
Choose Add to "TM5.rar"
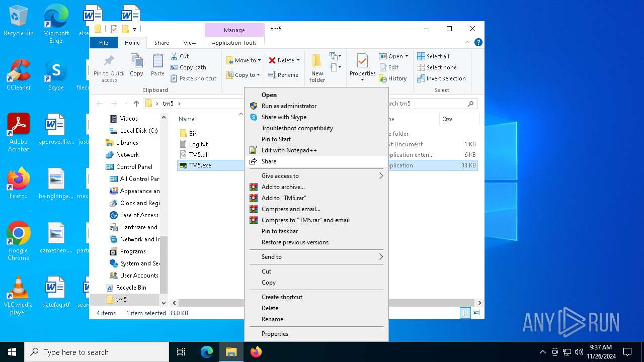(x=316, y=198)
